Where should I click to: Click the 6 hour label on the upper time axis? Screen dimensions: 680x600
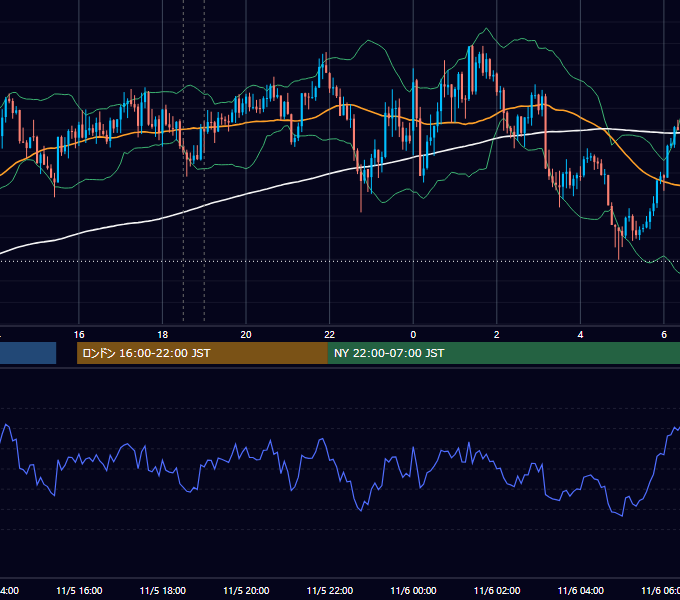664,335
